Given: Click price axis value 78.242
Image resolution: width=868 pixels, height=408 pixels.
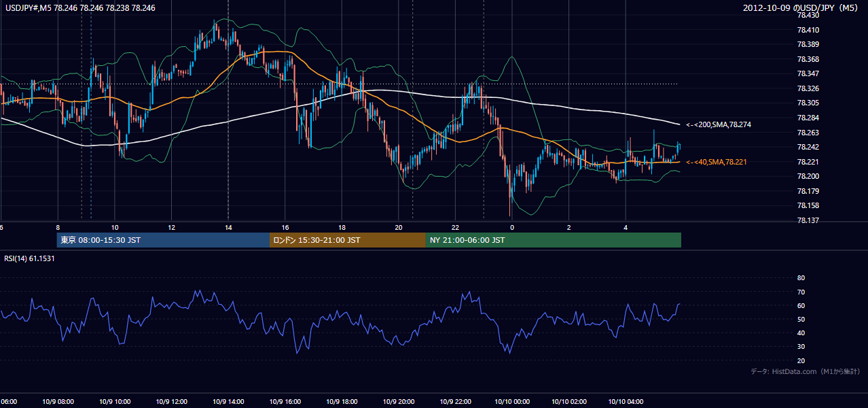Looking at the screenshot, I should [809, 147].
